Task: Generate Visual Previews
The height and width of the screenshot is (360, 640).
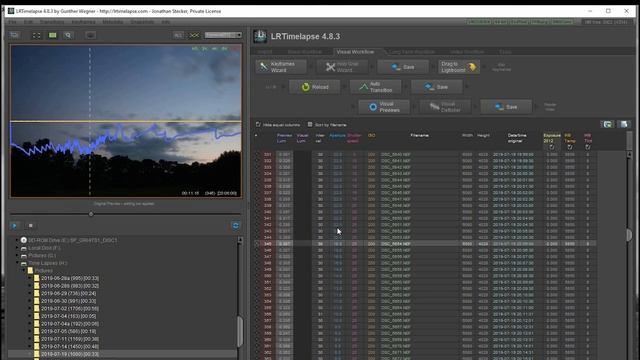Action: (x=384, y=107)
